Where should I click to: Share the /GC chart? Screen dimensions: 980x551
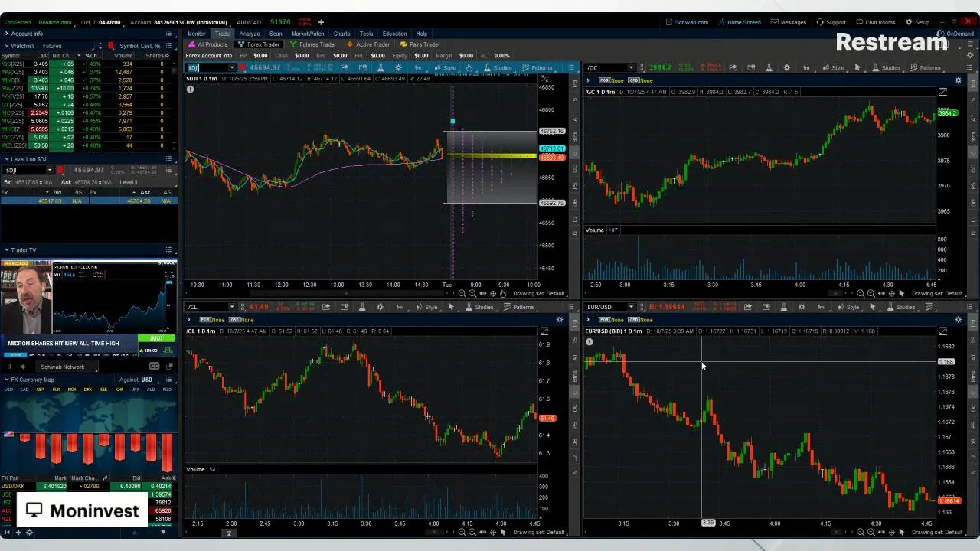733,68
